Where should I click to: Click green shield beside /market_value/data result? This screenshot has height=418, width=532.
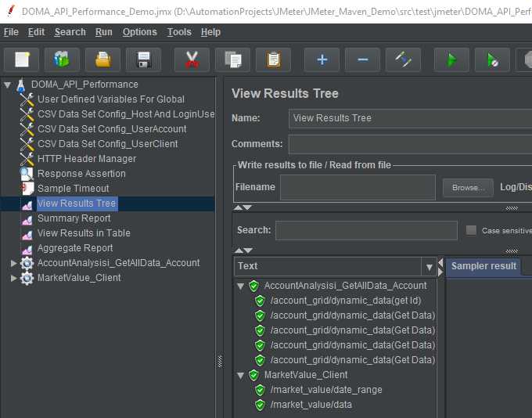pos(260,405)
